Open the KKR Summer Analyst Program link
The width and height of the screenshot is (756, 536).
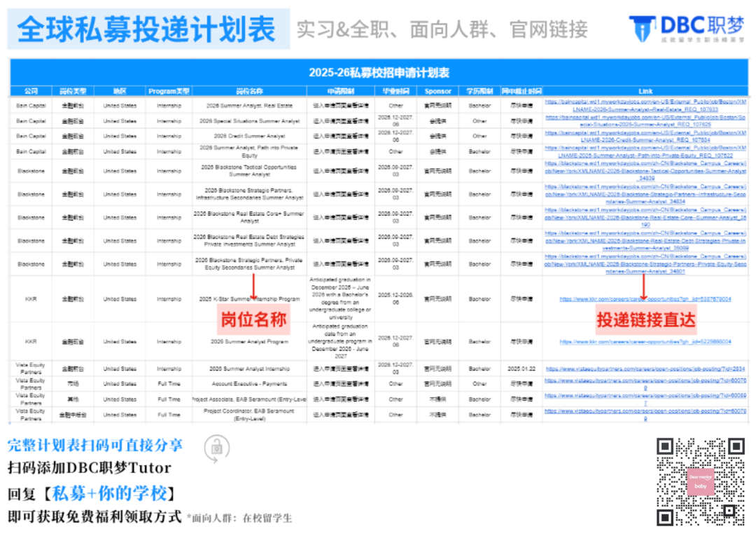645,342
